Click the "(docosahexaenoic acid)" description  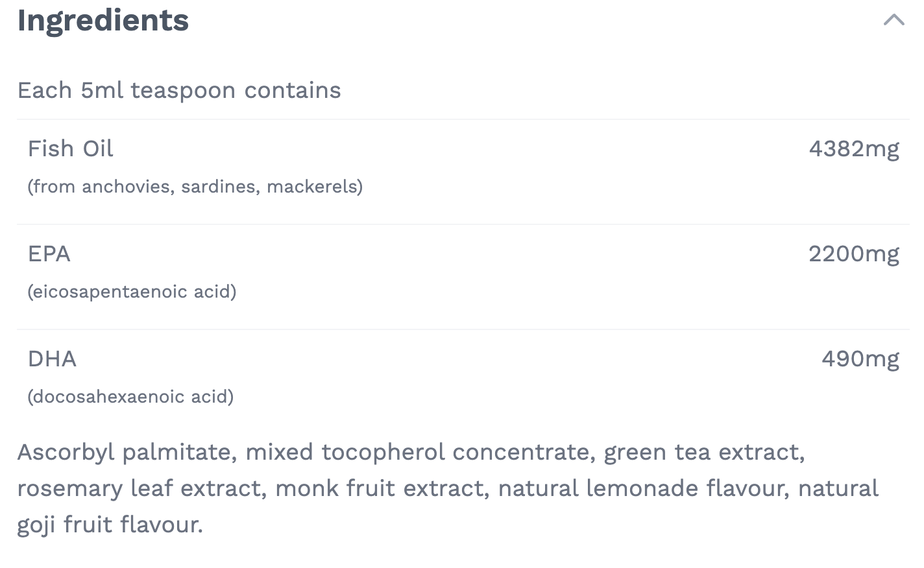click(130, 397)
